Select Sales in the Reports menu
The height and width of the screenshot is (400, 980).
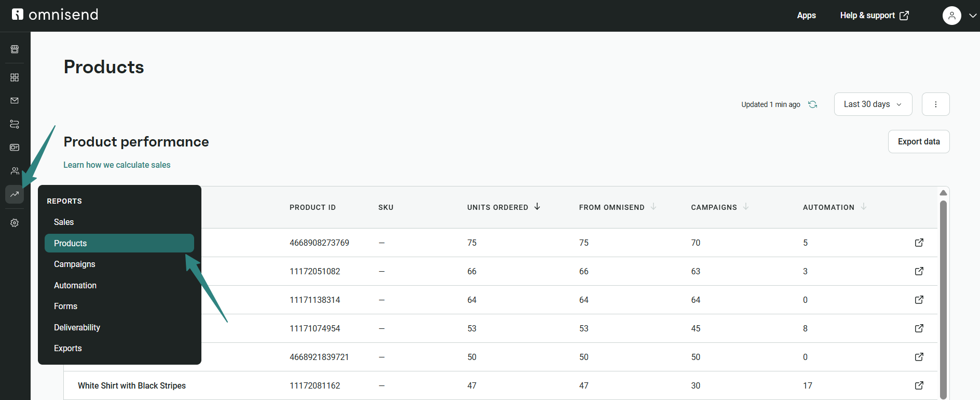click(x=64, y=222)
